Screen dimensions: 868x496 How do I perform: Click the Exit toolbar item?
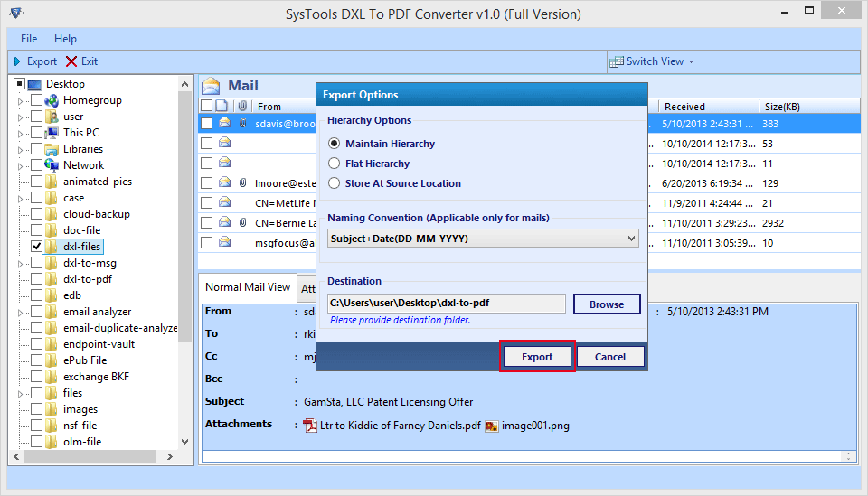(x=82, y=61)
